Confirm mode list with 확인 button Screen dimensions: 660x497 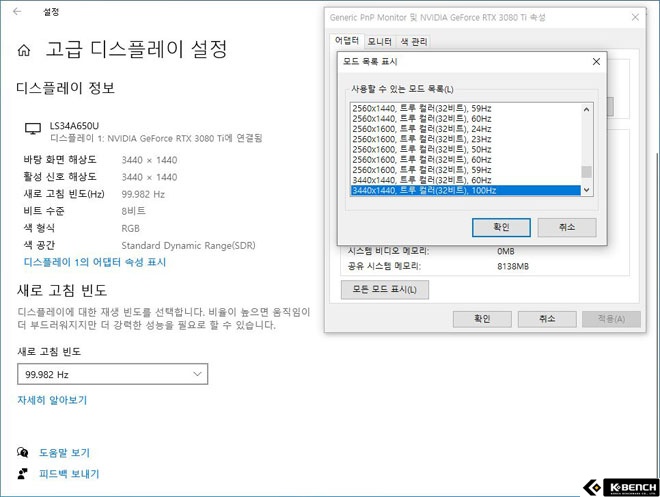tap(501, 227)
